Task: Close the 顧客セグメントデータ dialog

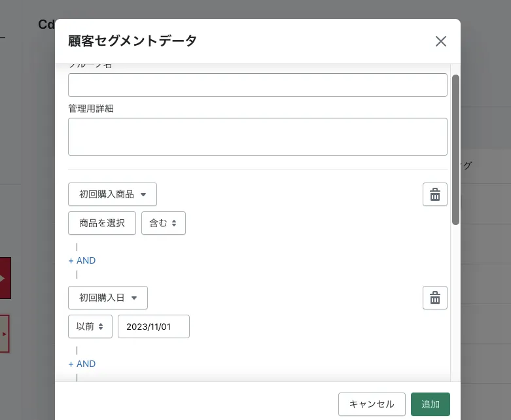Action: click(441, 41)
